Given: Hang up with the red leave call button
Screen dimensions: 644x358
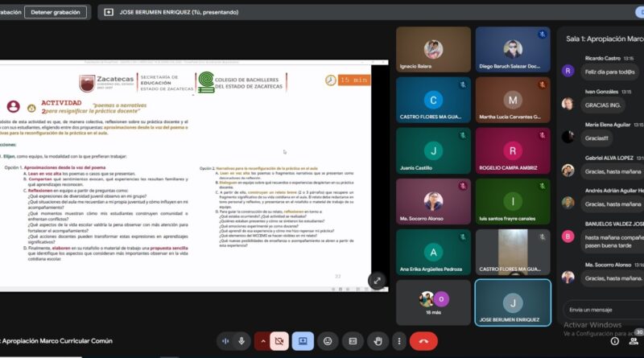Looking at the screenshot, I should (423, 341).
